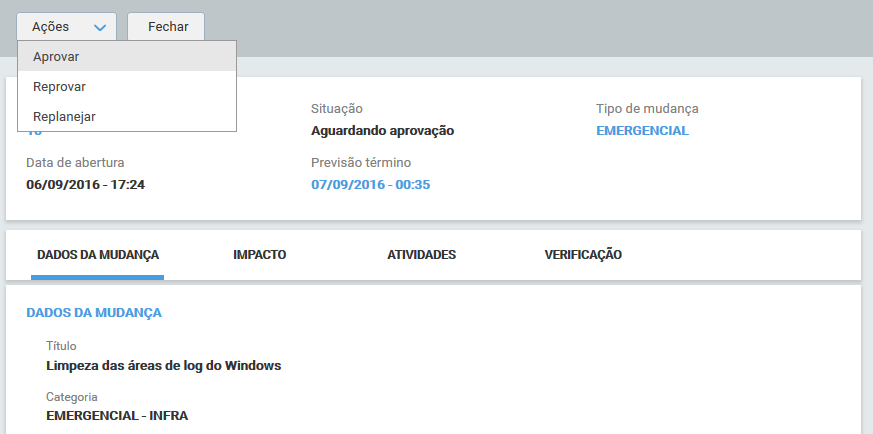This screenshot has height=434, width=873.
Task: Click the Aguardando aprovação status text
Action: [x=382, y=131]
